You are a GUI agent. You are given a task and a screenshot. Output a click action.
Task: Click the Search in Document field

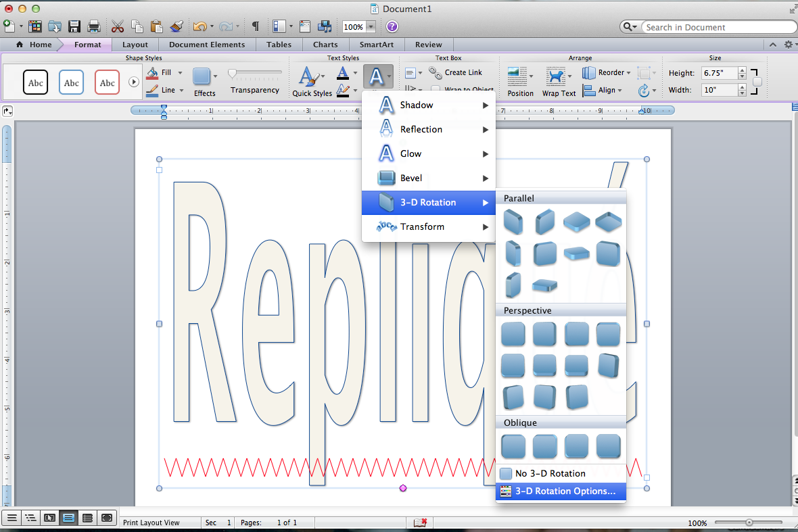pyautogui.click(x=717, y=27)
